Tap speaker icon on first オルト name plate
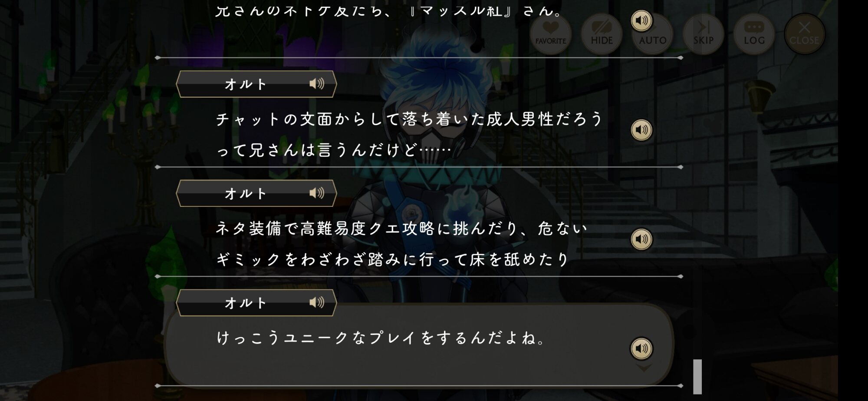Image resolution: width=868 pixels, height=401 pixels. (317, 84)
